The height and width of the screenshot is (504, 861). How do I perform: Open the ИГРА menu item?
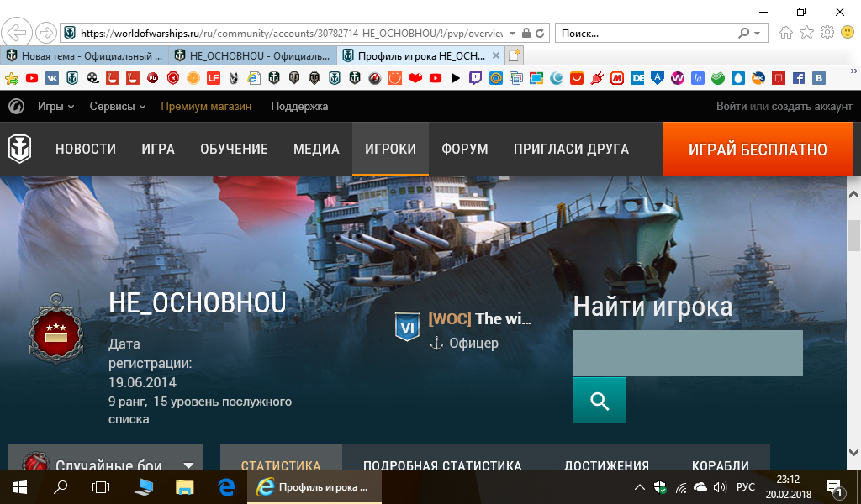pyautogui.click(x=158, y=150)
